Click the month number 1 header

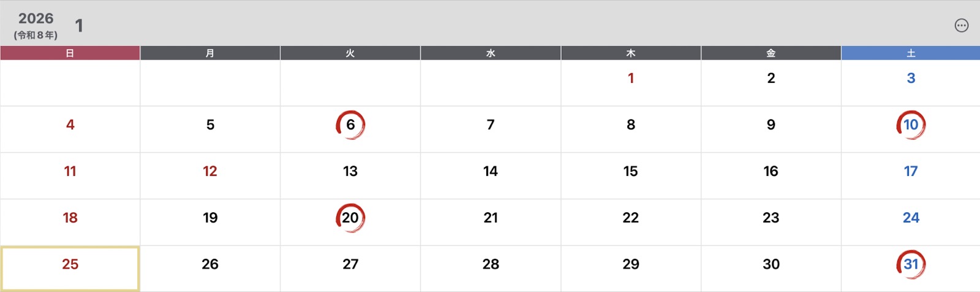[x=79, y=26]
